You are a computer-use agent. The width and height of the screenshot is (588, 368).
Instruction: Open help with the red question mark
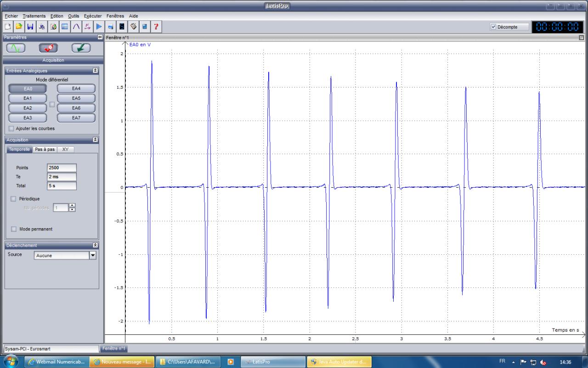[157, 27]
